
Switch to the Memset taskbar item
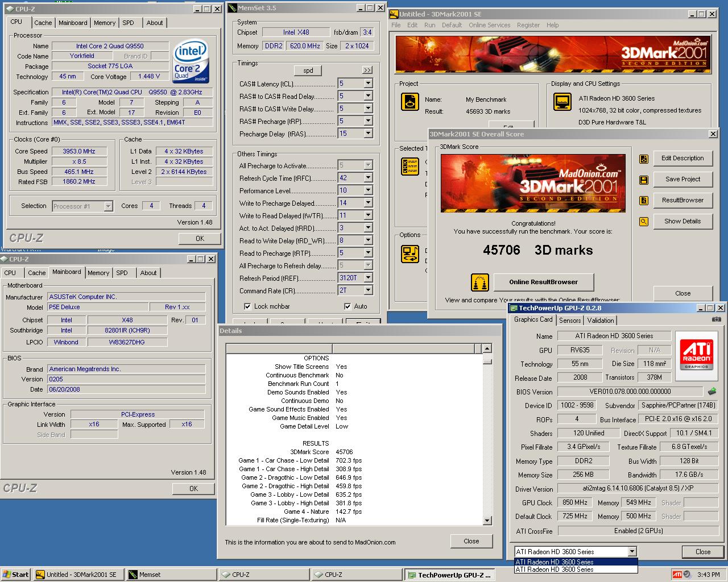[171, 575]
